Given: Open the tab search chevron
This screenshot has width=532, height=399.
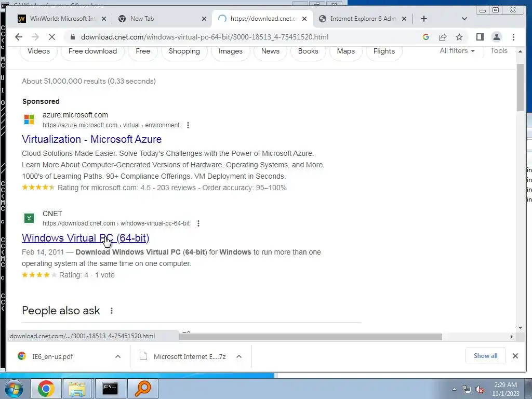Looking at the screenshot, I should coord(464,19).
